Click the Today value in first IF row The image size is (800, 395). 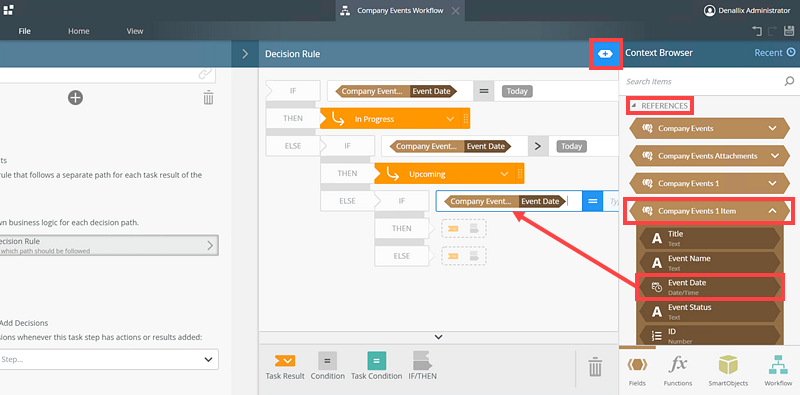517,91
